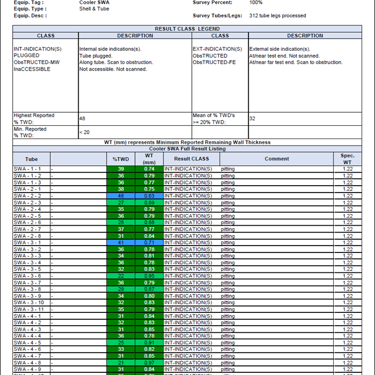
Task: Click the 0.80 WT cell for SWA - 3 - 9
Action: [x=149, y=296]
